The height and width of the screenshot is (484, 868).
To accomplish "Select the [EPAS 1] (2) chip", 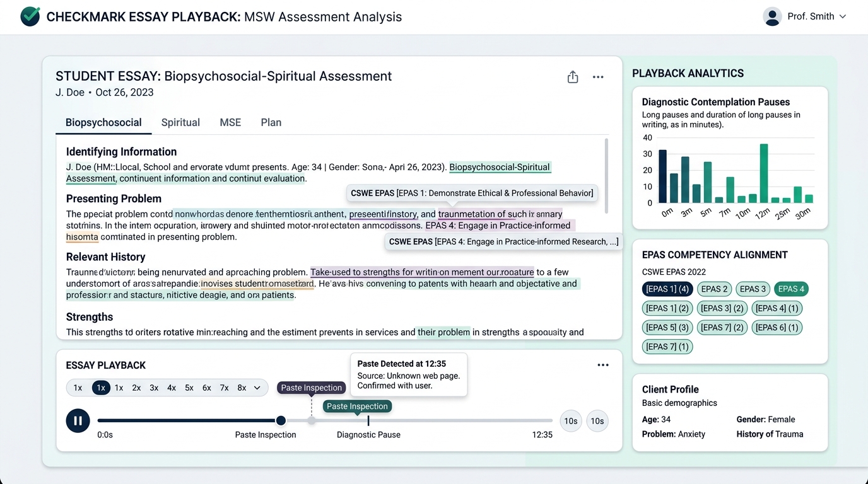I will (667, 308).
